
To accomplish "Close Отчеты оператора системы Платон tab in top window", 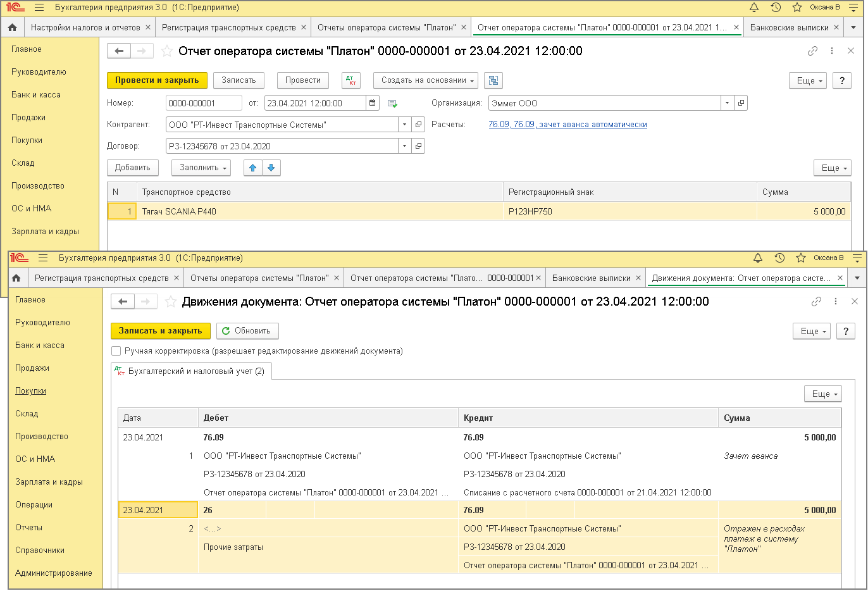I will pyautogui.click(x=464, y=27).
